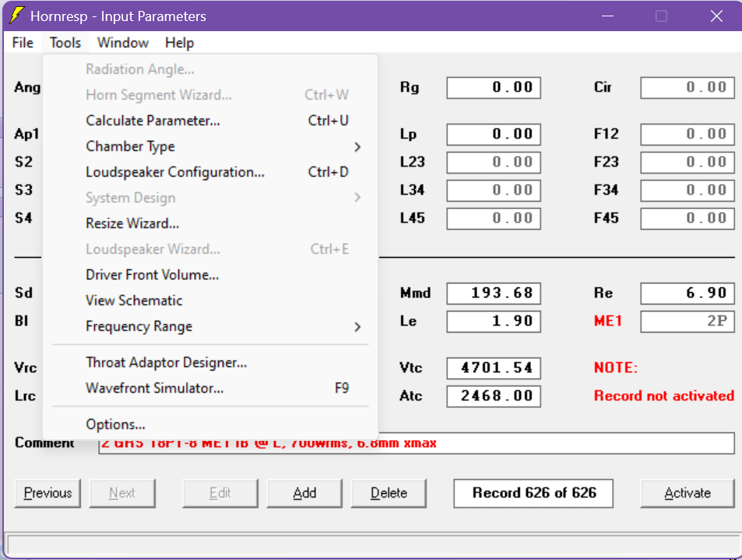Click the Delete button

coord(389,493)
